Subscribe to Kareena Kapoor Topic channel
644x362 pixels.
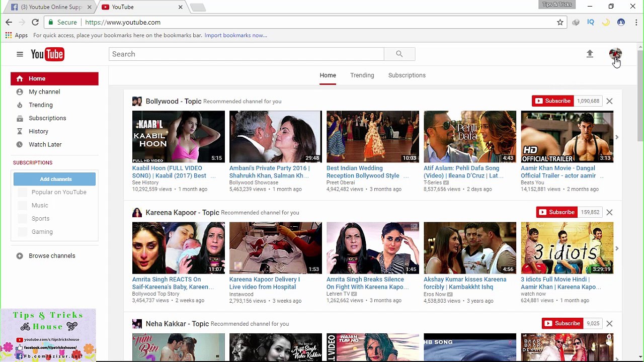click(x=557, y=212)
